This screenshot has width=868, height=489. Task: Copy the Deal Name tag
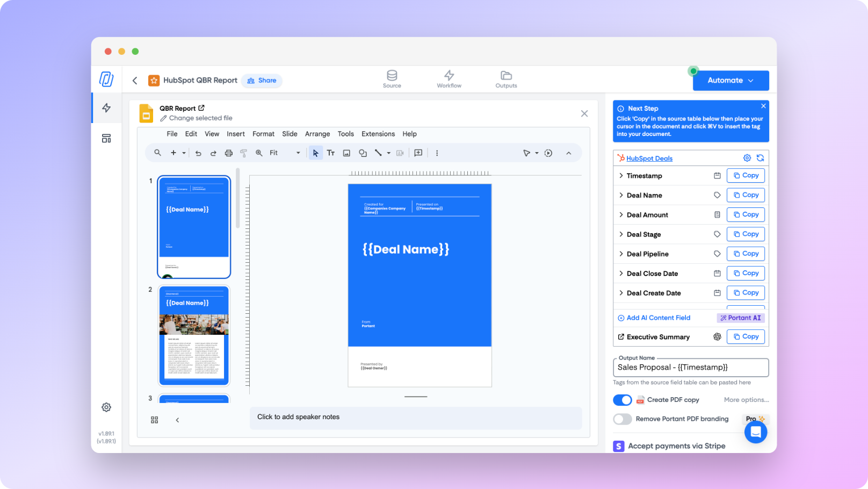point(745,195)
